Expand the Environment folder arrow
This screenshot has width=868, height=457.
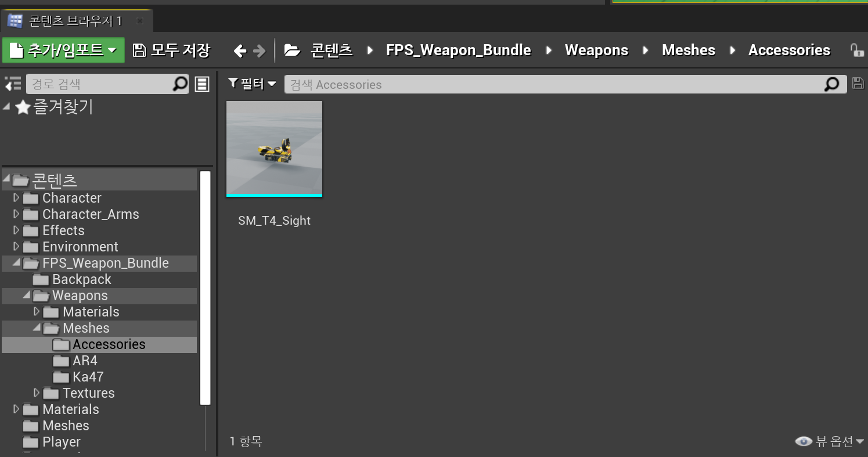coord(16,247)
